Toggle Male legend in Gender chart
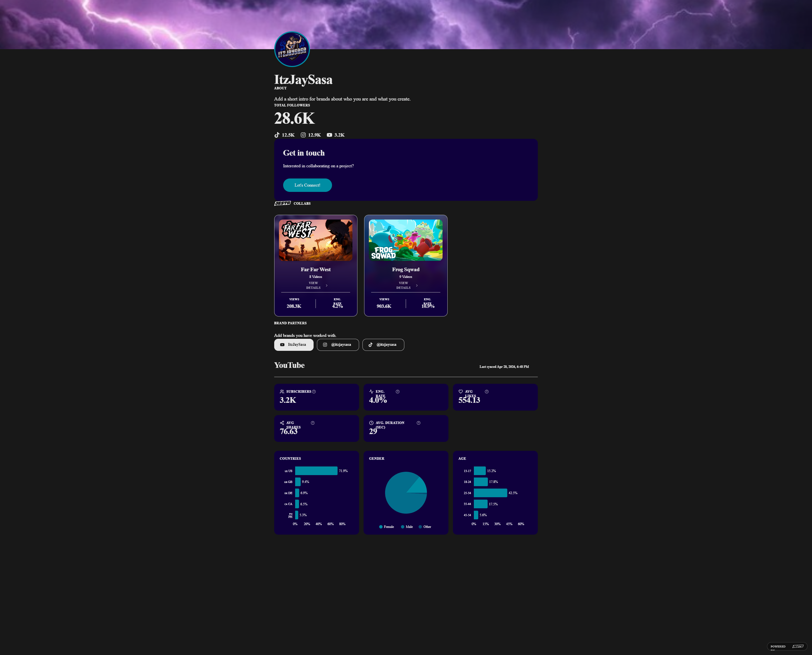Screen dimensions: 812x655 point(407,527)
